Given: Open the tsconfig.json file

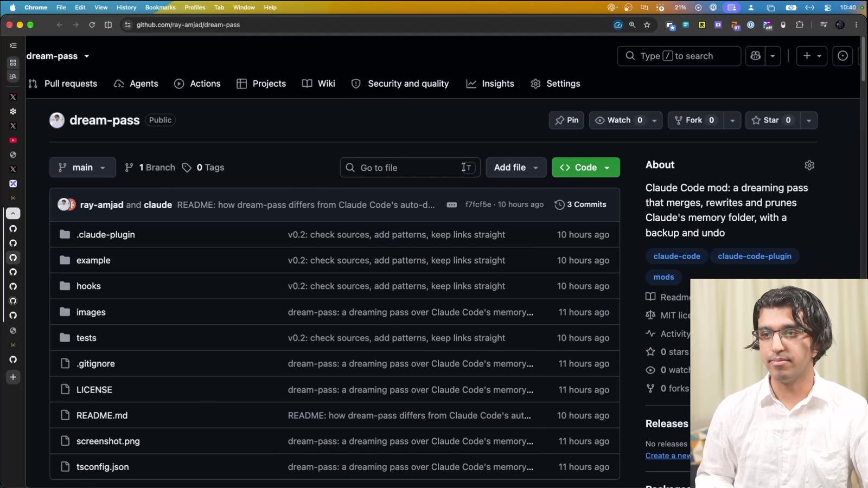Looking at the screenshot, I should [103, 467].
